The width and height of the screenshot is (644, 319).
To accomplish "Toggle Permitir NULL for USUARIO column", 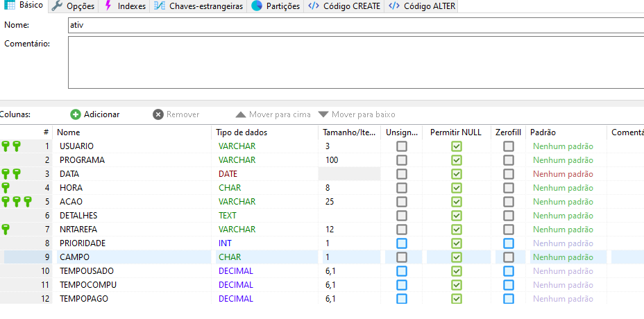I will 456,146.
